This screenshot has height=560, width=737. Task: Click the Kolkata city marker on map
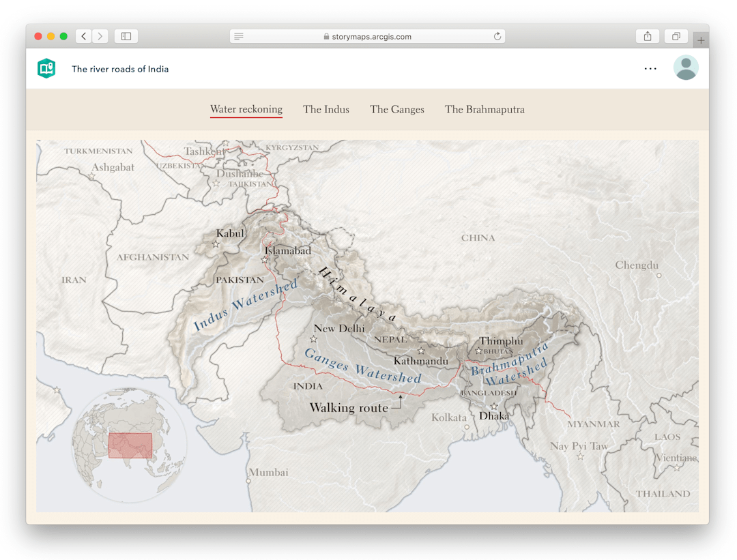pyautogui.click(x=467, y=427)
